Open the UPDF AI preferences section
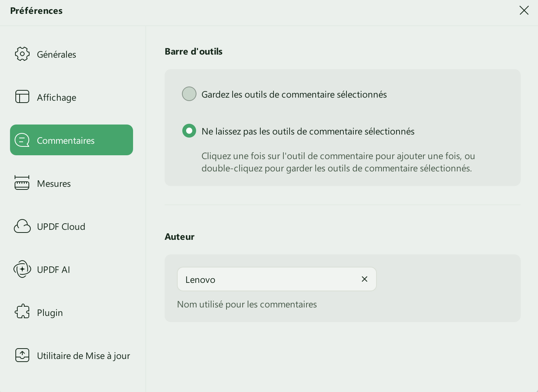This screenshot has height=392, width=538. pos(72,269)
